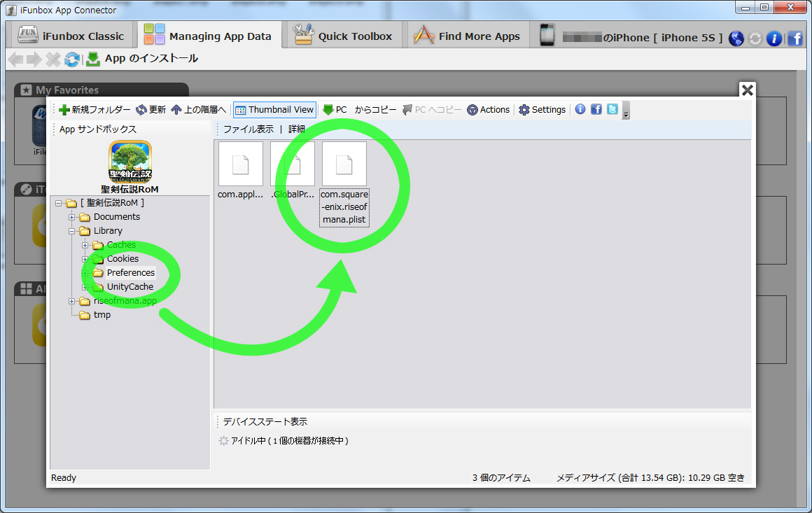Image resolution: width=812 pixels, height=513 pixels.
Task: Select the iPhone 5S device tab
Action: 630,37
